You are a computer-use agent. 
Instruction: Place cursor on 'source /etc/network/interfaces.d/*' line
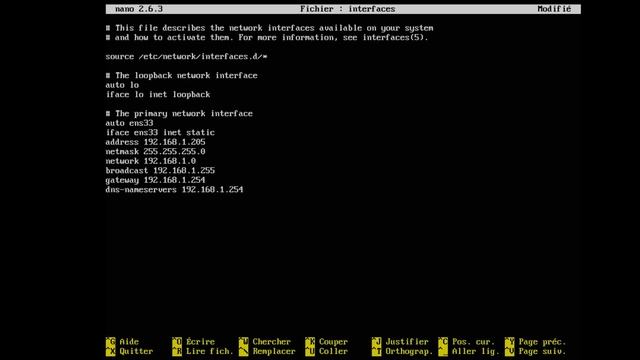[186, 56]
